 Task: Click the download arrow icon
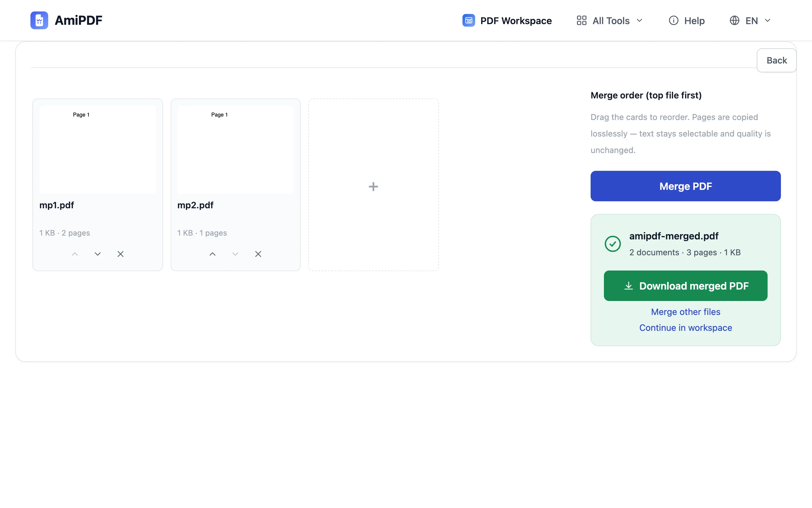tap(628, 286)
